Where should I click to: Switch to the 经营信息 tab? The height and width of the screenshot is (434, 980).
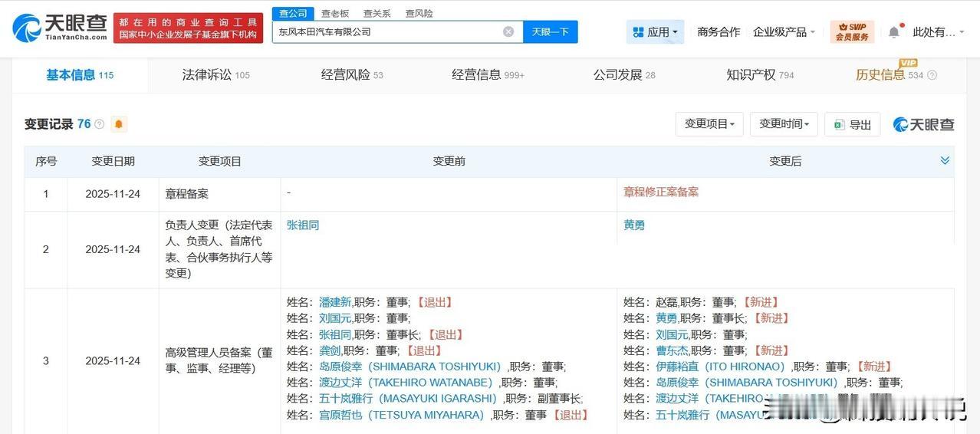click(488, 75)
